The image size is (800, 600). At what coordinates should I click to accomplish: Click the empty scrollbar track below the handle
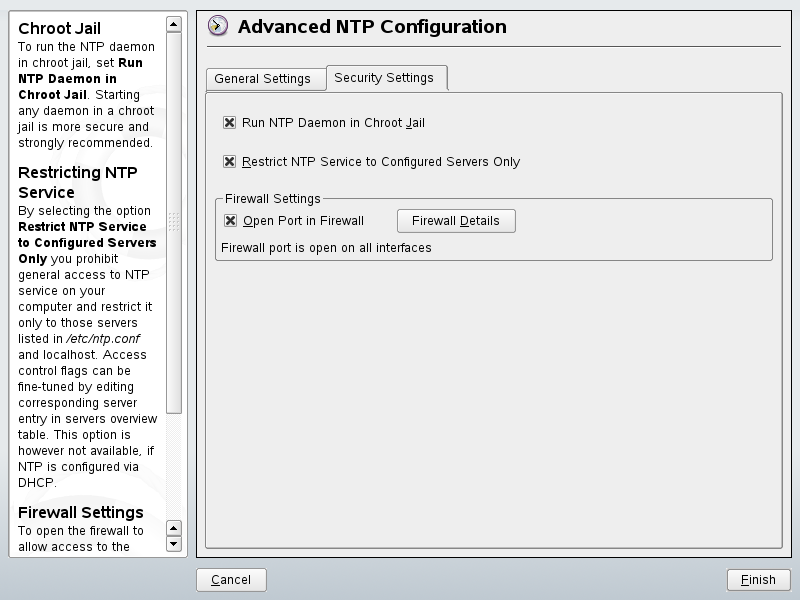[174, 465]
